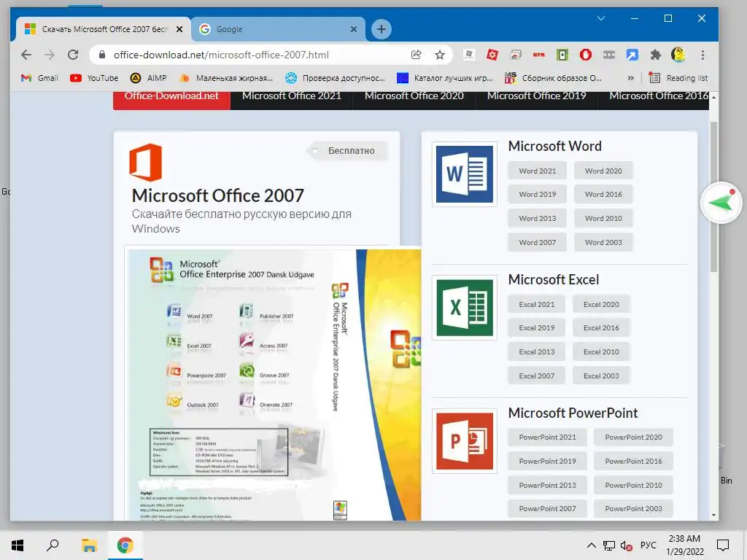
Task: Select PowerPoint 2021 button
Action: pyautogui.click(x=547, y=437)
